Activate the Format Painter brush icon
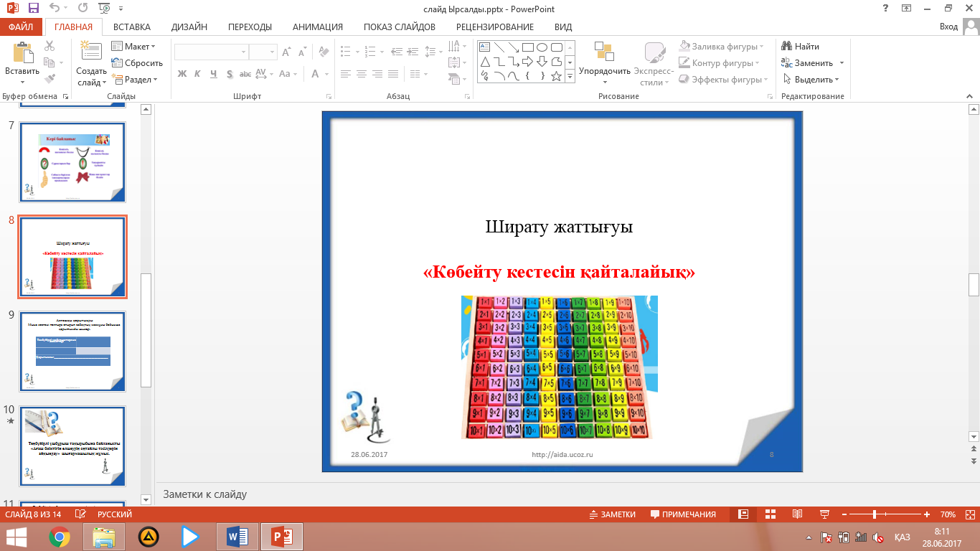The image size is (980, 551). 50,79
